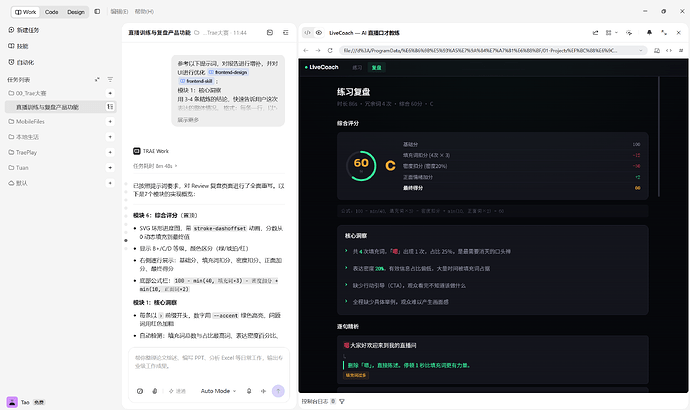Add a task under 默认

(110, 183)
